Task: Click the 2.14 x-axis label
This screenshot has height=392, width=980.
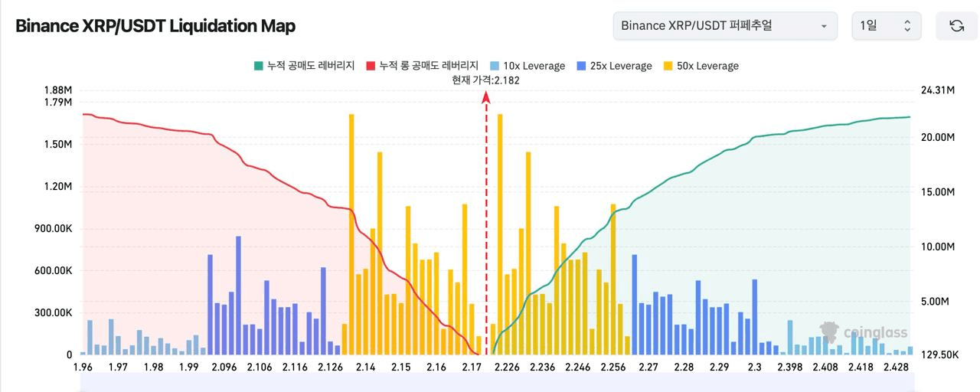Action: (365, 367)
